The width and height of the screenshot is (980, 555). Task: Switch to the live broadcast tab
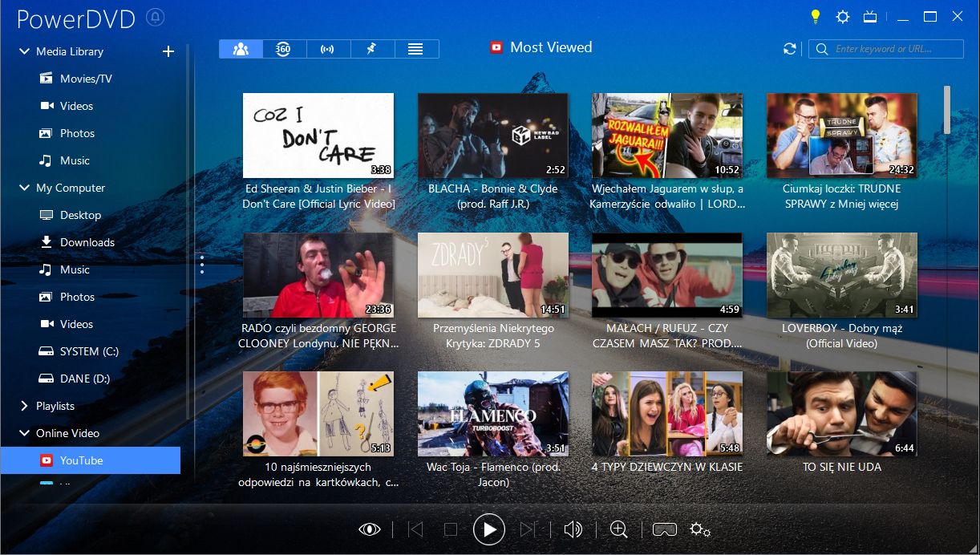pyautogui.click(x=328, y=49)
